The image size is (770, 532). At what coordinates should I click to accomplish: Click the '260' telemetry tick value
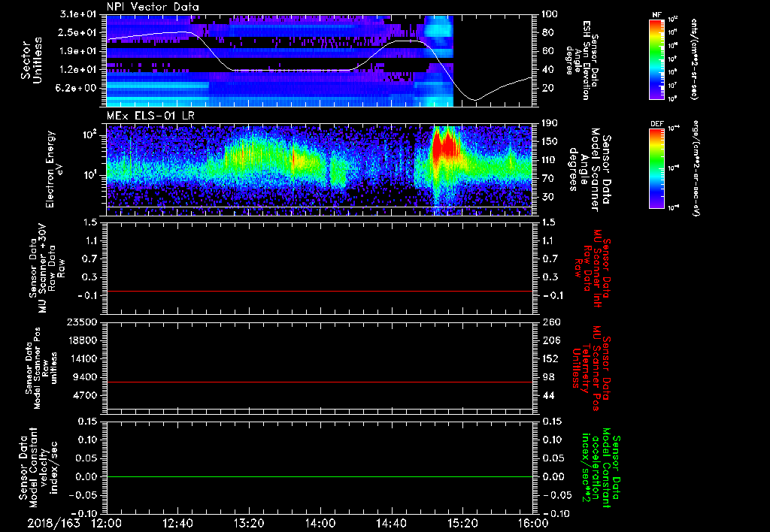pos(551,322)
